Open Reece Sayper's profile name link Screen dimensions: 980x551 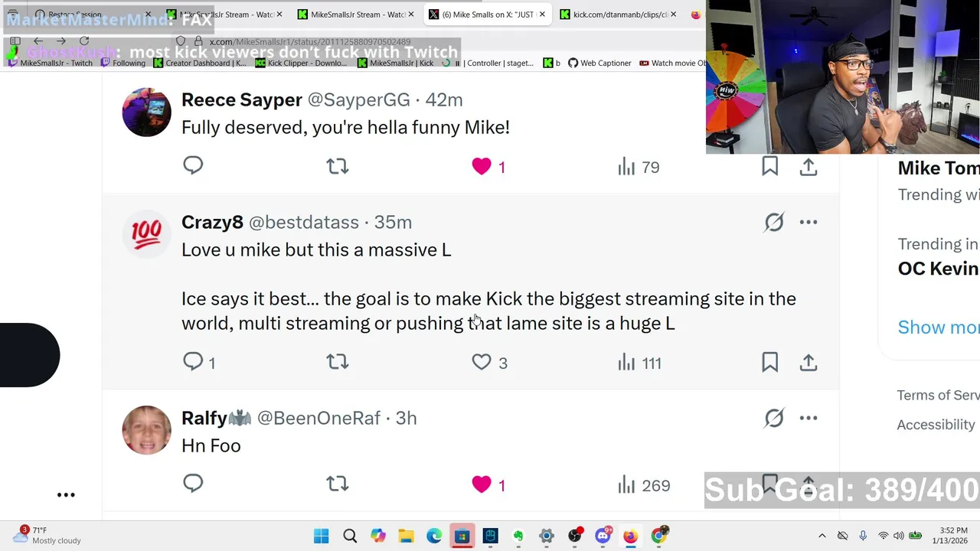(x=242, y=99)
